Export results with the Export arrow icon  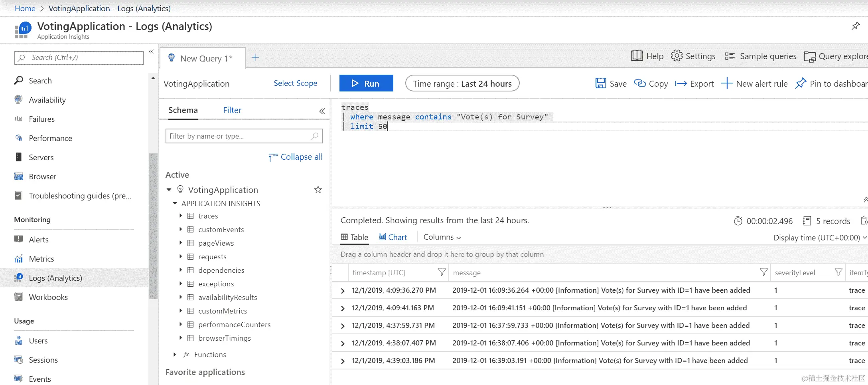(x=681, y=83)
